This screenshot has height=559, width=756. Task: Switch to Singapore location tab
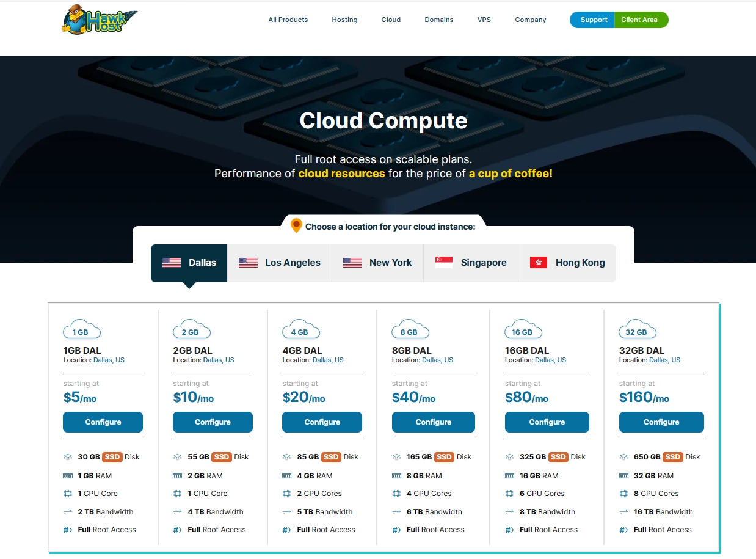pos(471,263)
